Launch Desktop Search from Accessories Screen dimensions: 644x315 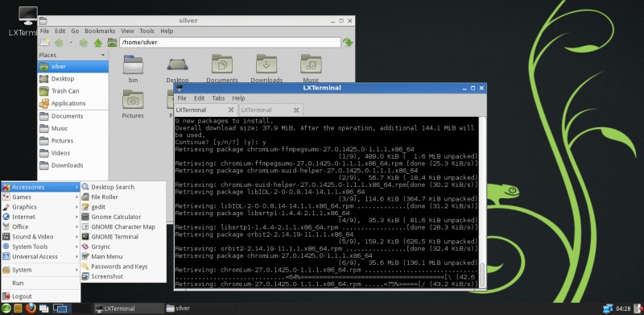(x=123, y=187)
